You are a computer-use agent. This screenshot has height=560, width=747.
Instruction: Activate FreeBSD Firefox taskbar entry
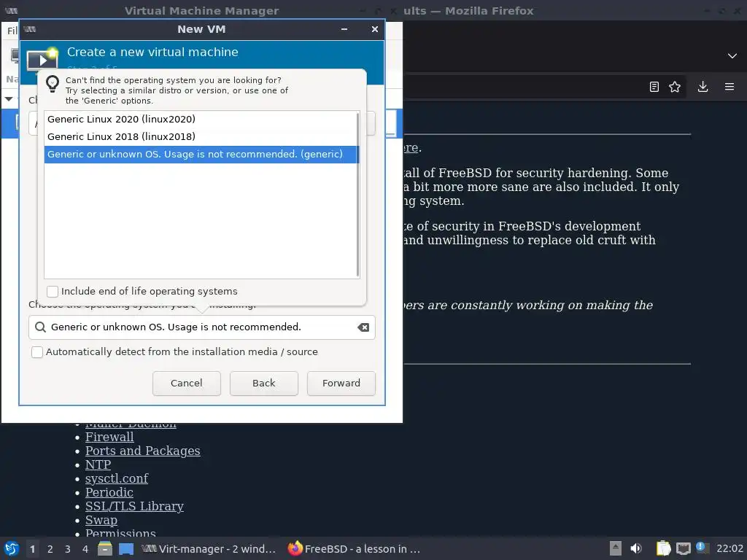coord(355,549)
